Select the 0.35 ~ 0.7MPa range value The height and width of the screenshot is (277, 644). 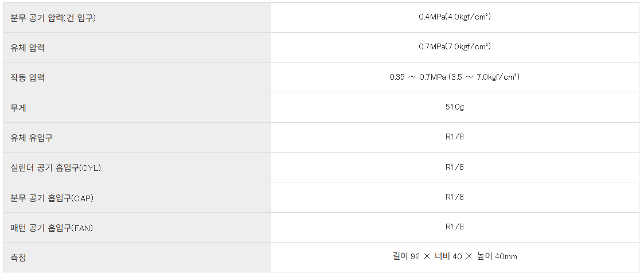pos(455,77)
